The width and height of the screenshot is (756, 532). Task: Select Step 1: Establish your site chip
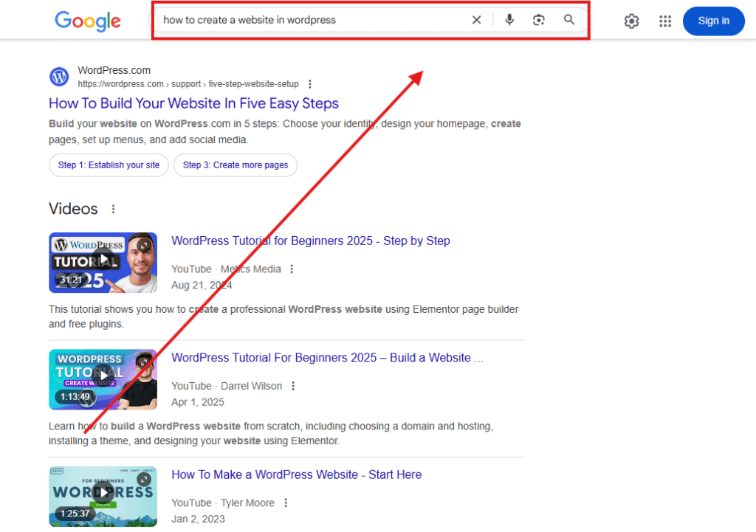coord(109,165)
